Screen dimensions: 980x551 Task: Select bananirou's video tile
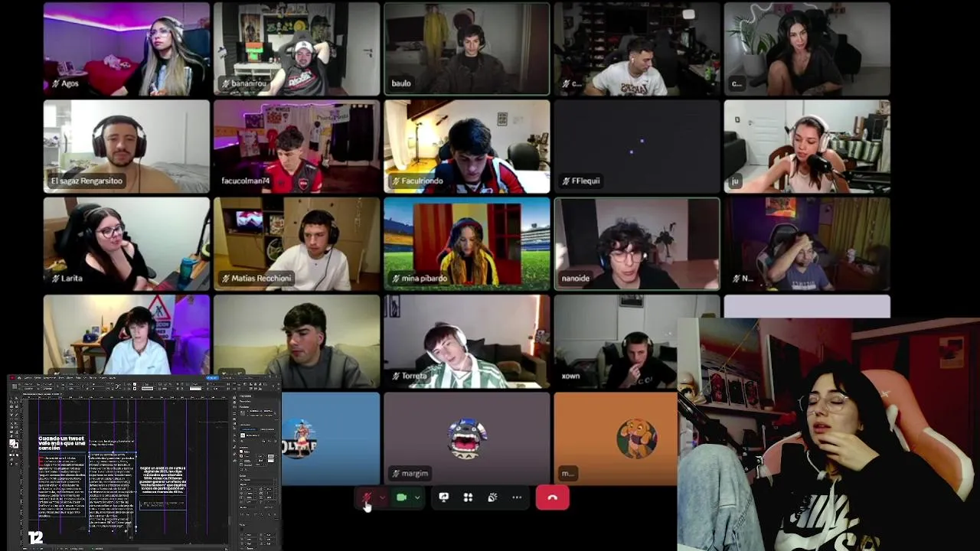click(x=296, y=49)
